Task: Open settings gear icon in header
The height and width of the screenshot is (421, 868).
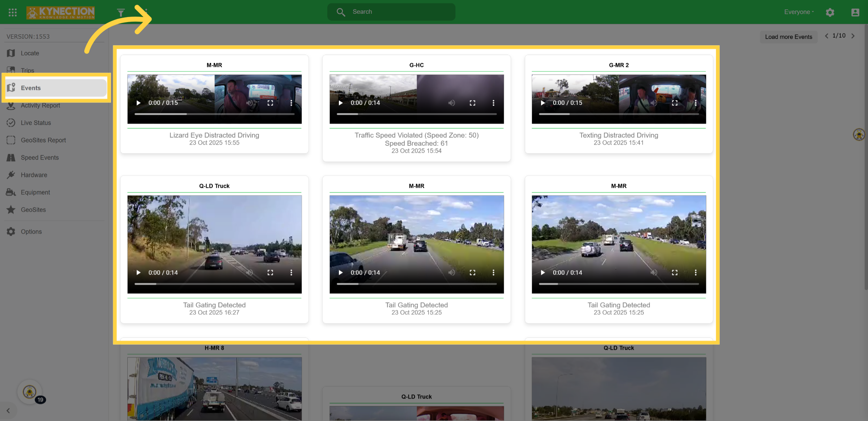Action: [x=830, y=12]
